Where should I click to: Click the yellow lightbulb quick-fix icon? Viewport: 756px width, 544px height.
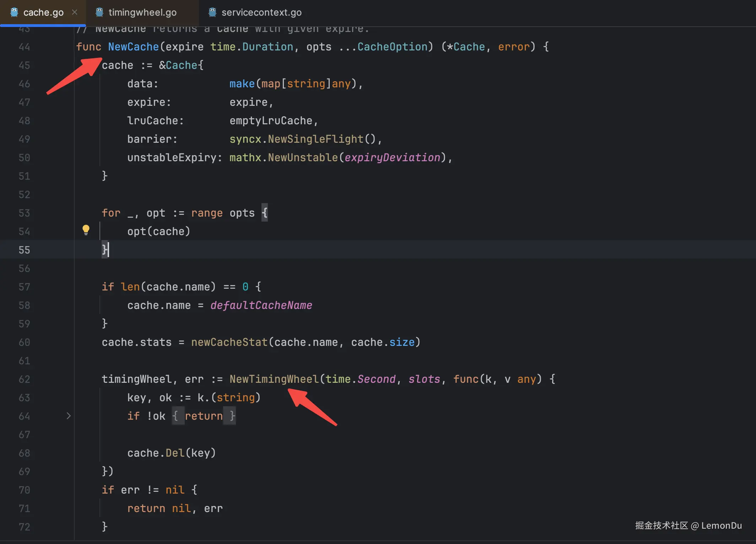pos(86,230)
